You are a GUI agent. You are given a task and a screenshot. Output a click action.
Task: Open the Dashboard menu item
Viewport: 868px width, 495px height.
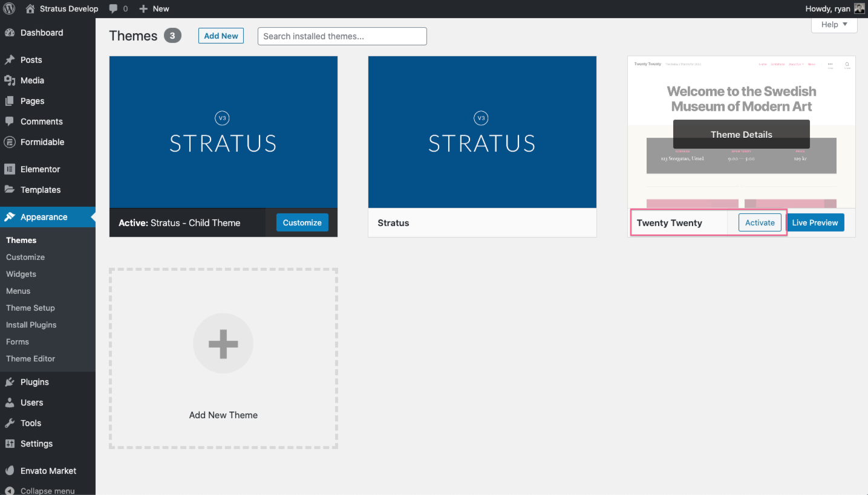(48, 33)
